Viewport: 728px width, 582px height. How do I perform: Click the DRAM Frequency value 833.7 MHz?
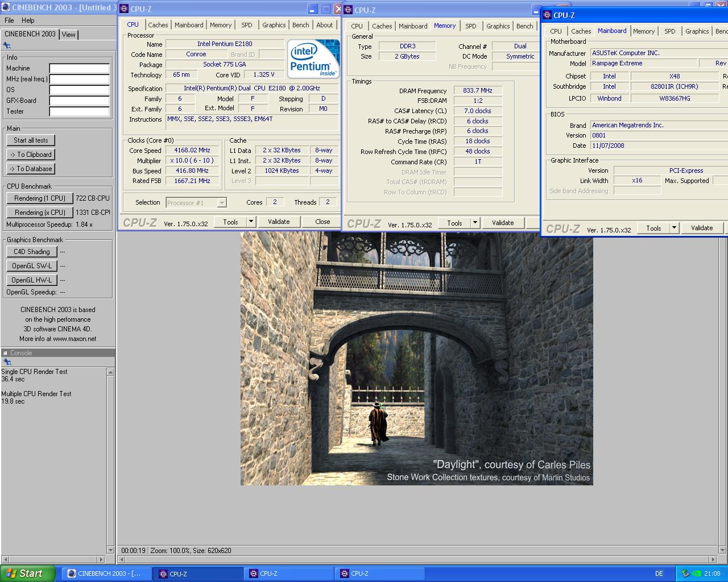click(478, 90)
